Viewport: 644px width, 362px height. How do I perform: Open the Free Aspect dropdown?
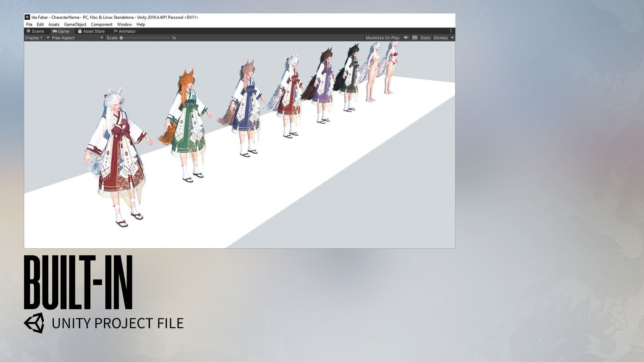(77, 38)
